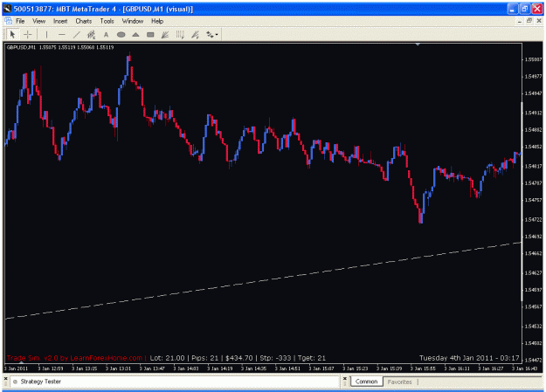Image resolution: width=546 pixels, height=392 pixels.
Task: Click the dashed trendline on chart
Action: coord(263,280)
